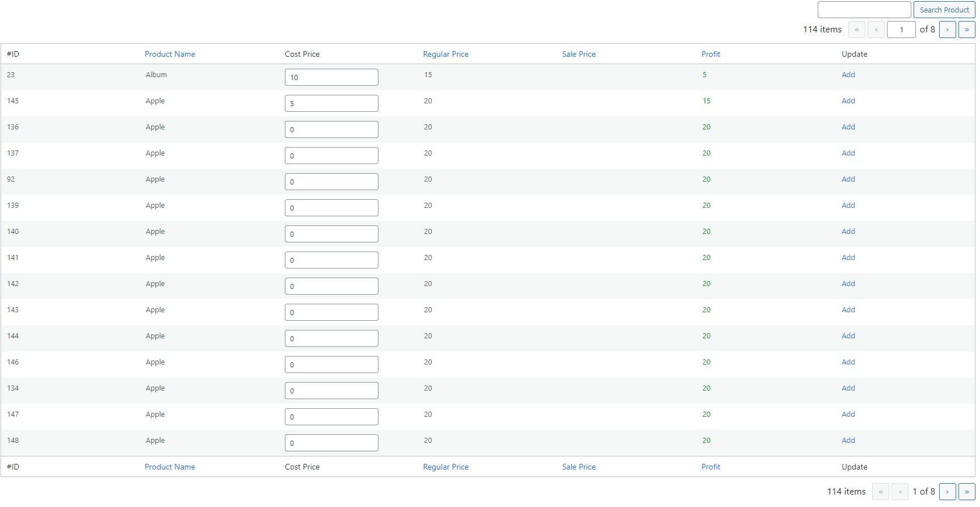Edit cost price field for Album
Screen dimensions: 980x507
[331, 77]
